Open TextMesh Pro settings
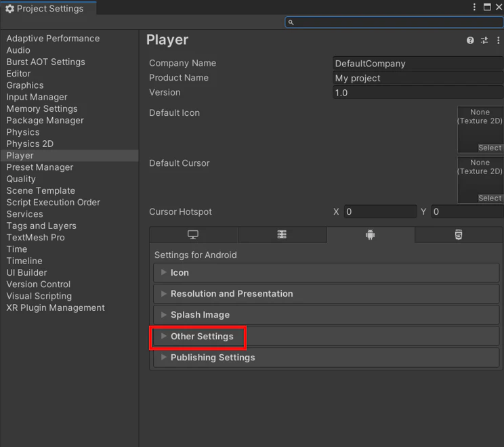Viewport: 504px width, 447px height. (36, 238)
